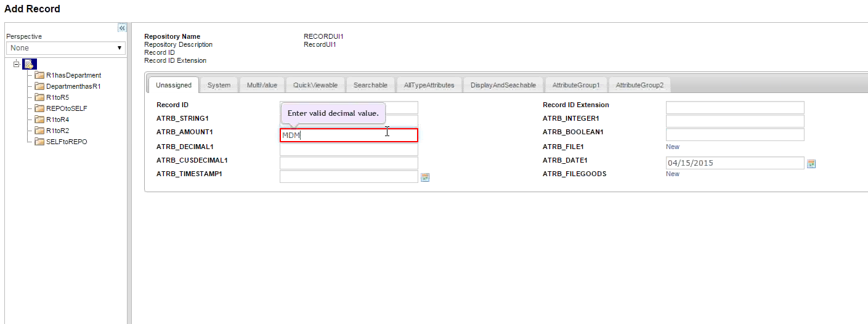Open the ATRB_DATE1 calendar picker
This screenshot has width=868, height=324.
click(811, 164)
